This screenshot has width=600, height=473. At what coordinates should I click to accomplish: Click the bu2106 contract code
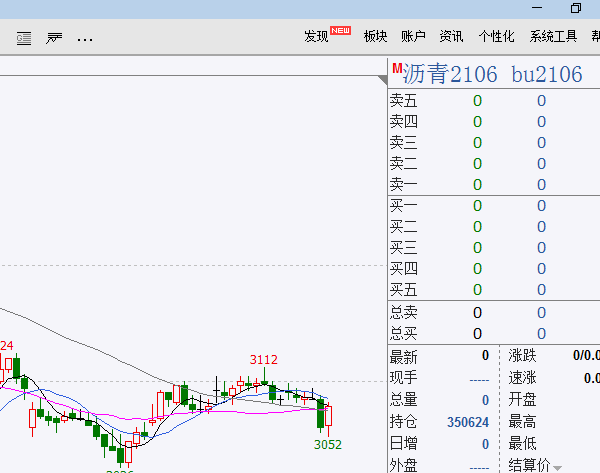(546, 75)
